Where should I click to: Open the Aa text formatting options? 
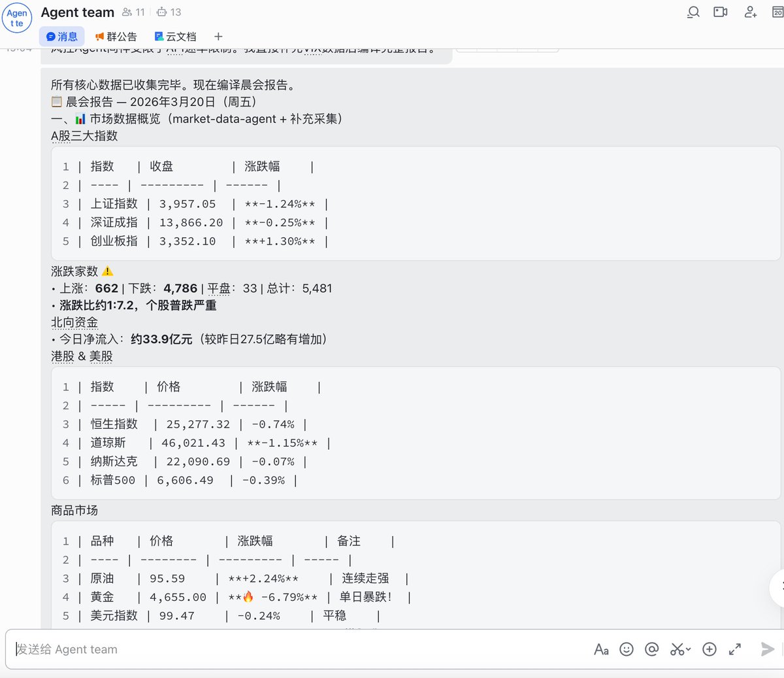point(601,649)
